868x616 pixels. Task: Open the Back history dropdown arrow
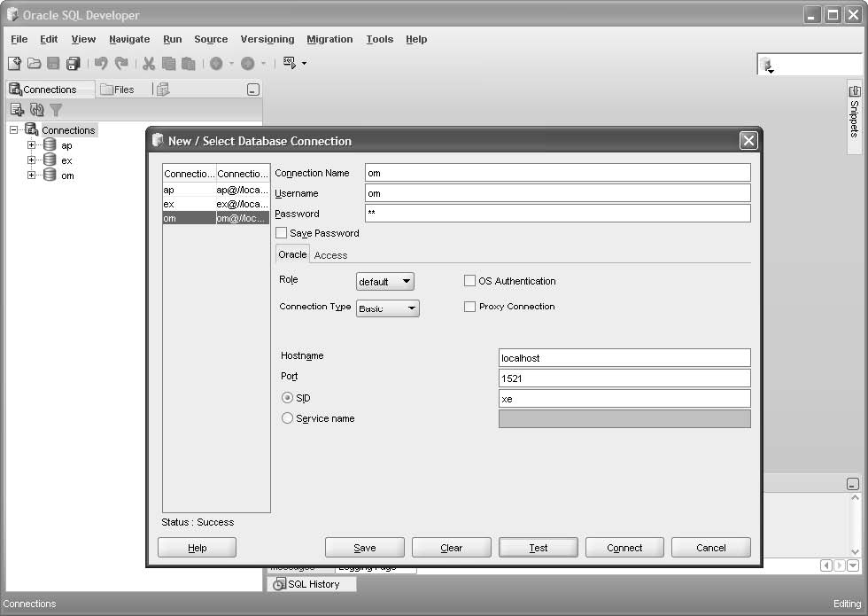coord(231,64)
